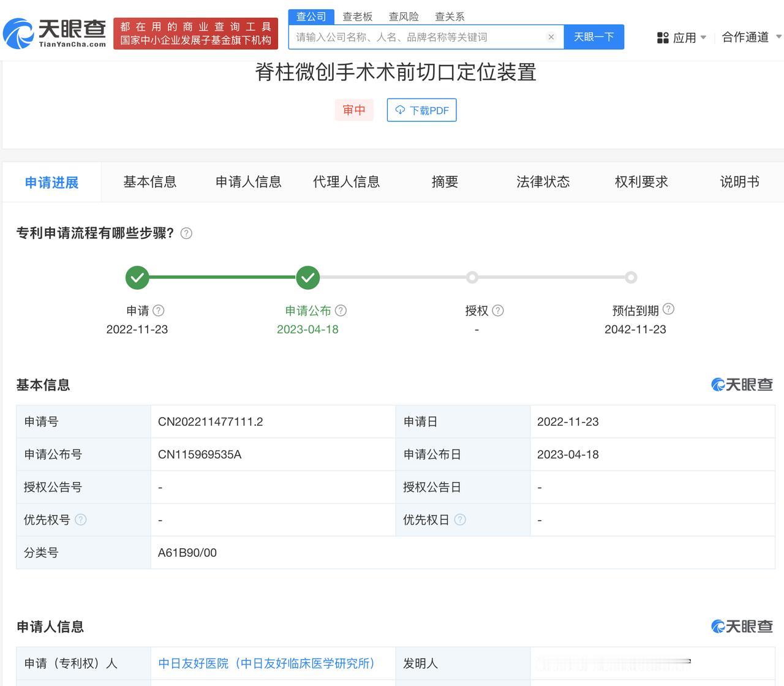Click the 分类号 row label

pyautogui.click(x=41, y=552)
